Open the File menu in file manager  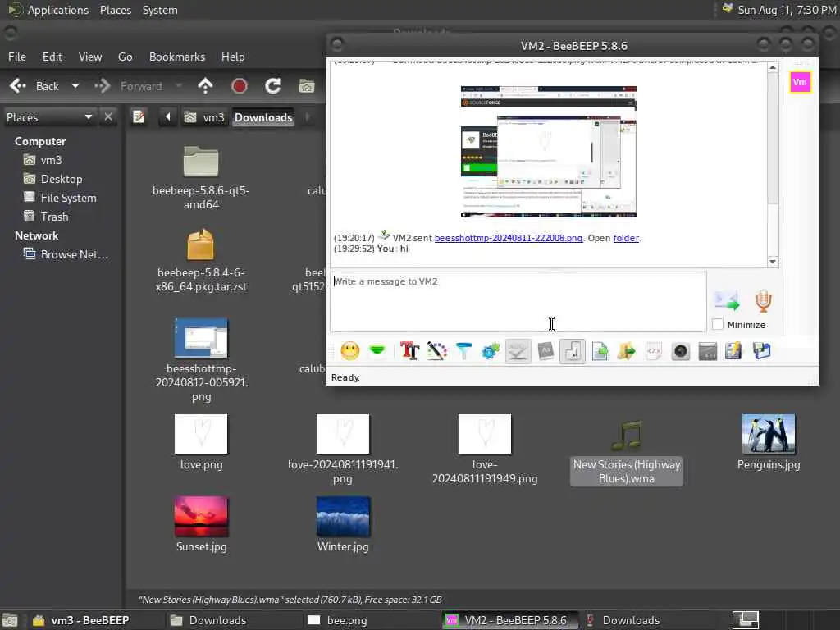coord(17,57)
